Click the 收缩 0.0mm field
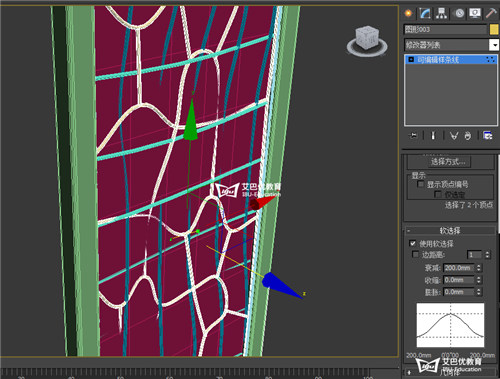 coord(459,280)
